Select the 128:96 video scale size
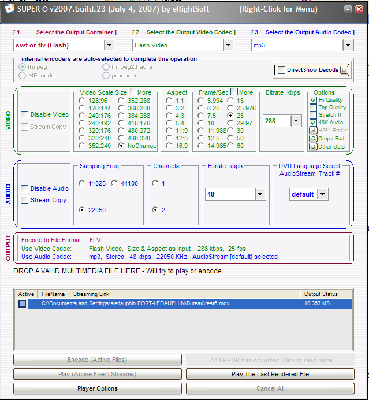The height and width of the screenshot is (400, 369). (82, 100)
